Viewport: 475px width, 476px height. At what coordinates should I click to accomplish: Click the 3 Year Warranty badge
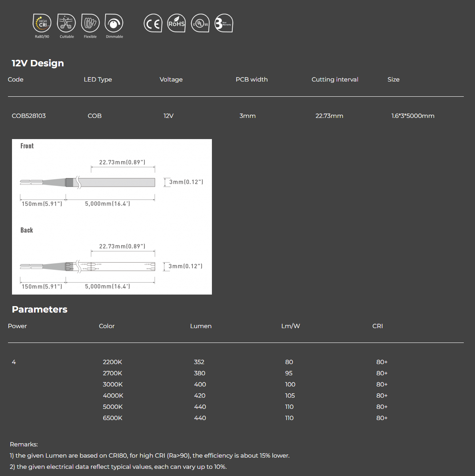pos(224,23)
